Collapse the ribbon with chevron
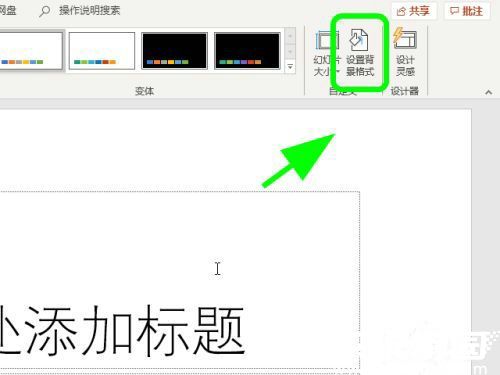The width and height of the screenshot is (500, 375). pos(489,92)
